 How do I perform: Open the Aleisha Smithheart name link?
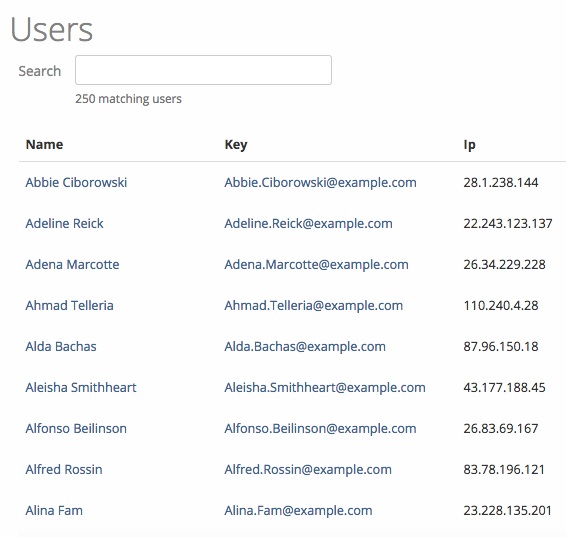[81, 387]
